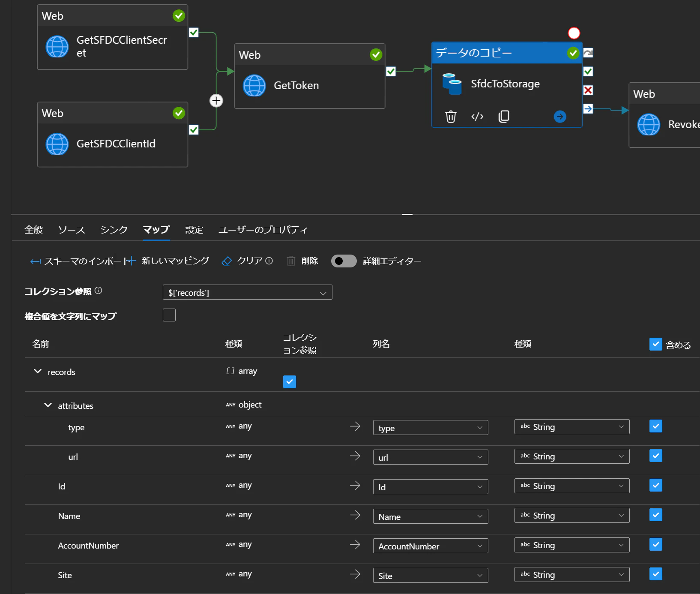Click validation checkmark on GetSFDCClientId
Screen dimensions: 700x594
(x=179, y=113)
